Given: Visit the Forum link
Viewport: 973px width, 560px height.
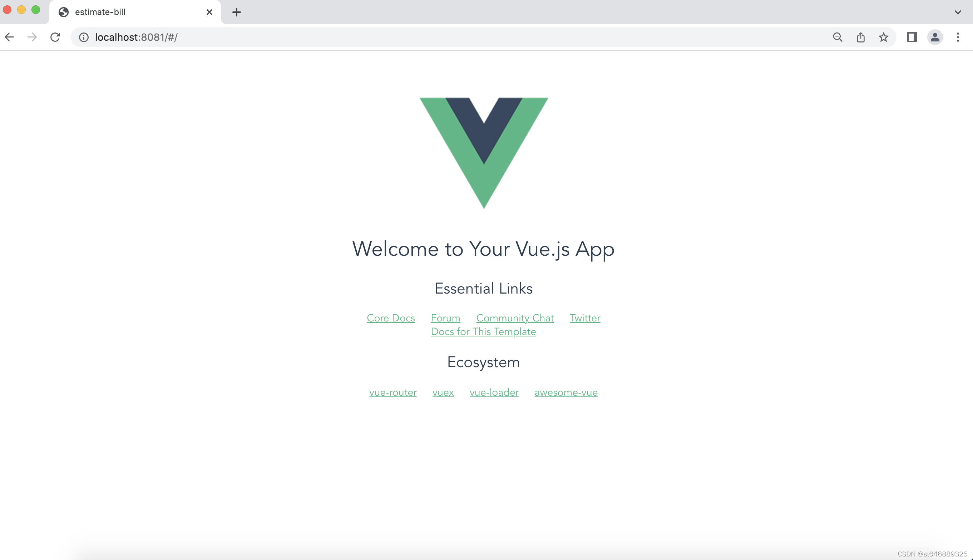Looking at the screenshot, I should (445, 318).
